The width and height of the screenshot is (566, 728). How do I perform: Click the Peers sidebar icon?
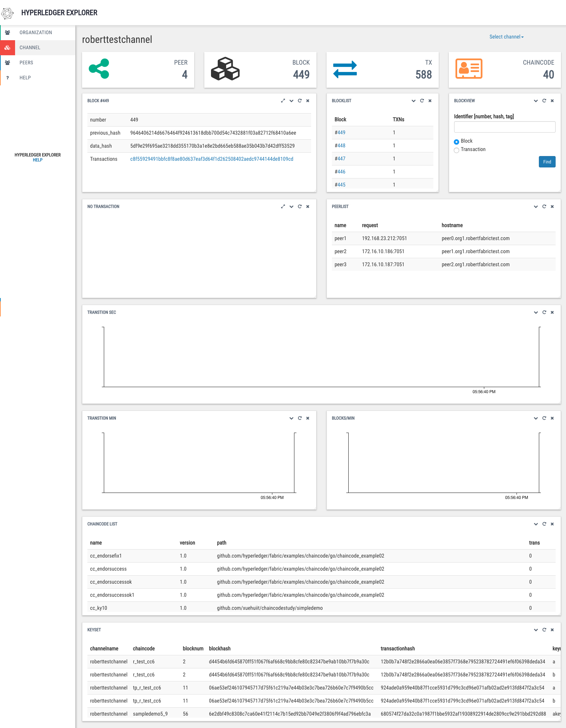coord(7,63)
